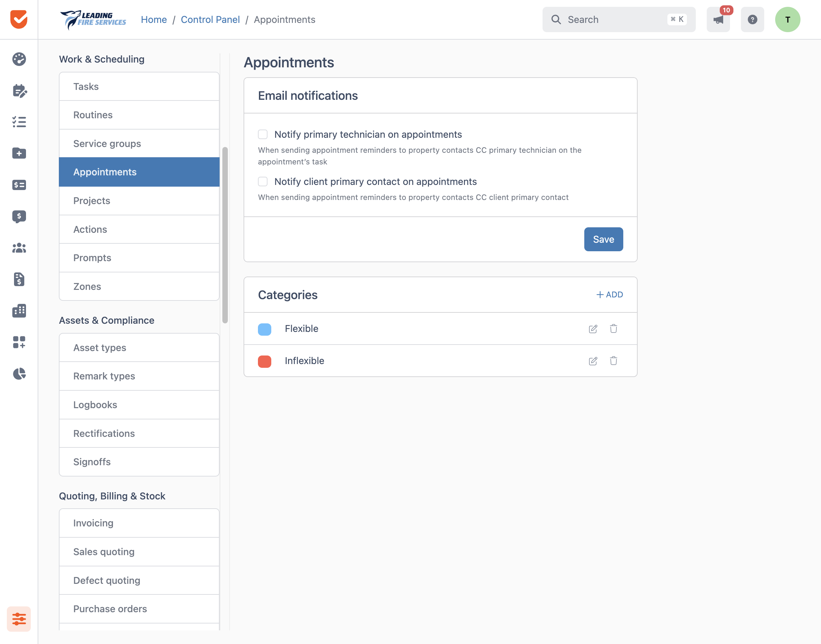821x644 pixels.
Task: Open announcements megaphone with 10 badge
Action: (718, 19)
